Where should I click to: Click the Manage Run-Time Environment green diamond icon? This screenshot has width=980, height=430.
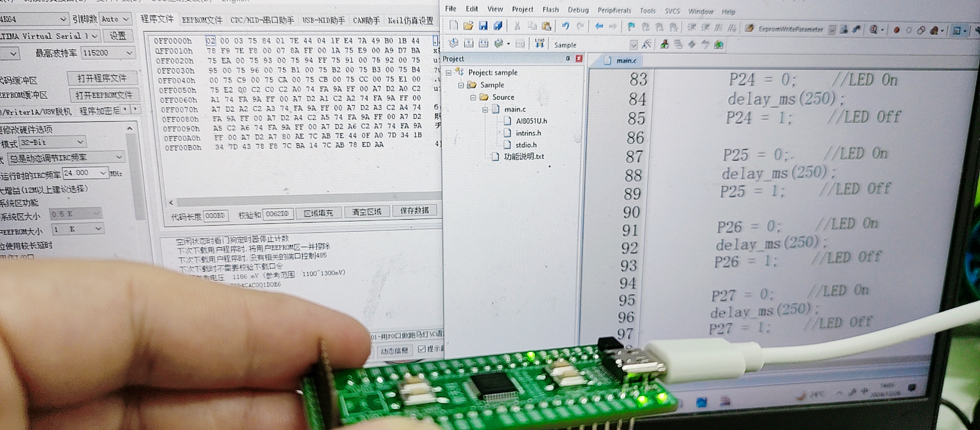[x=692, y=45]
